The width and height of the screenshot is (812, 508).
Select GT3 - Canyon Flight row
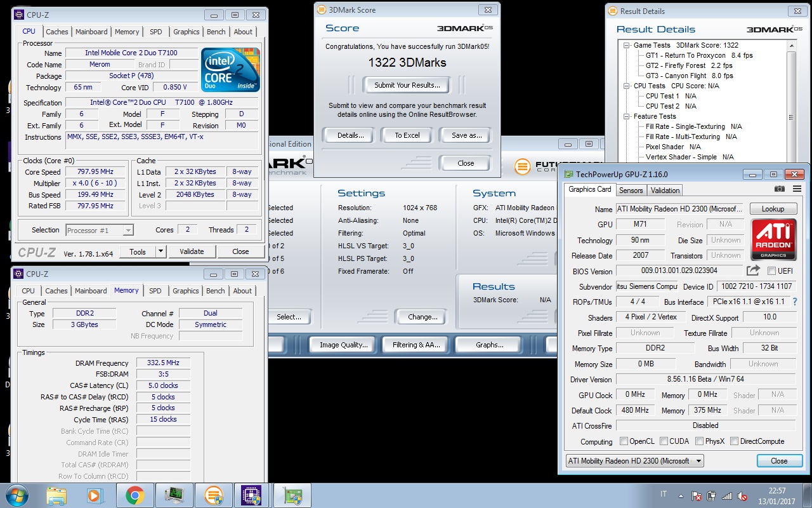pos(689,76)
